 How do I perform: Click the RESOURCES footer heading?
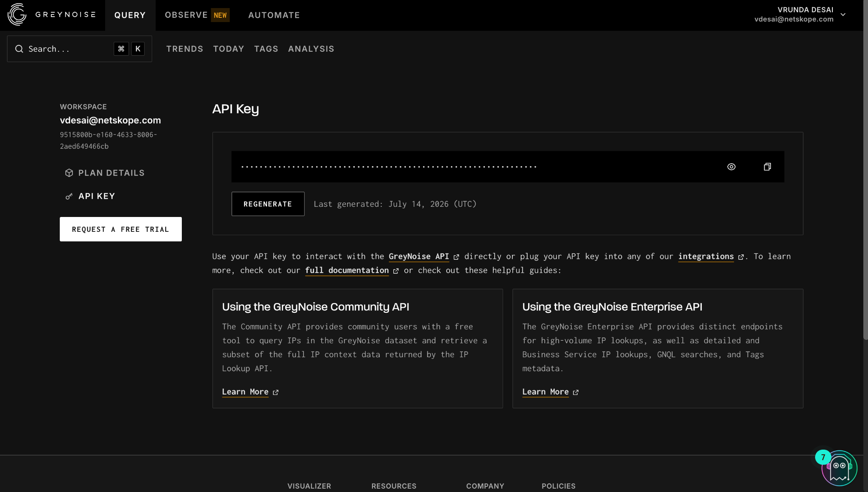394,486
